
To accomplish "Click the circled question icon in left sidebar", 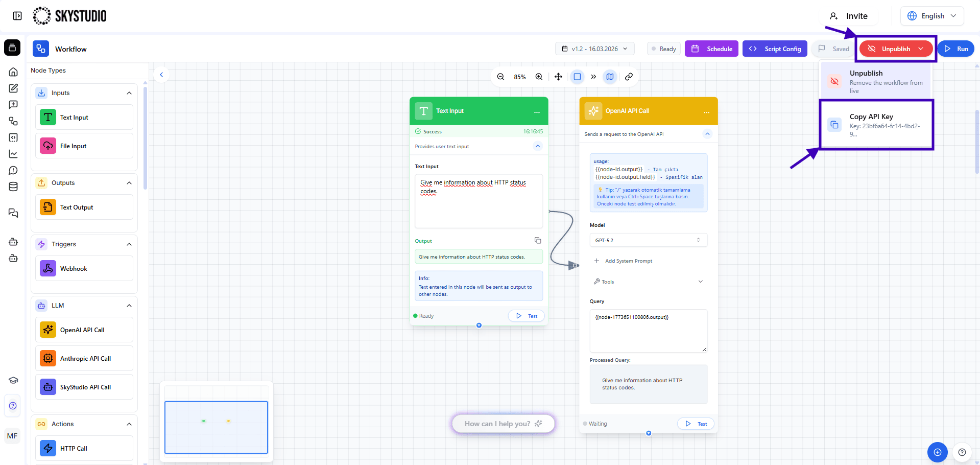I will click(13, 406).
